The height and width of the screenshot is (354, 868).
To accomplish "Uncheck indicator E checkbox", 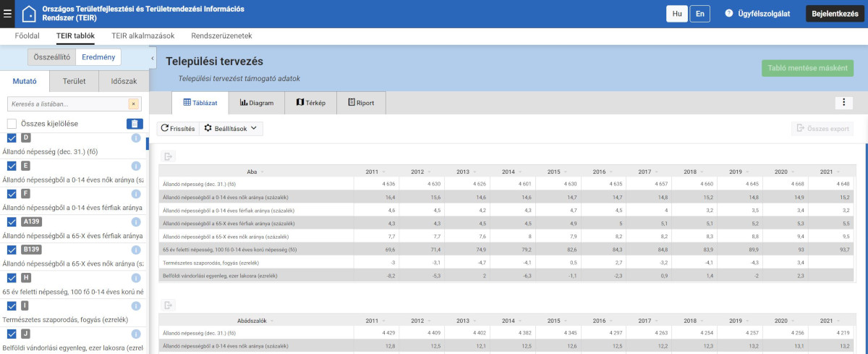I will [12, 166].
